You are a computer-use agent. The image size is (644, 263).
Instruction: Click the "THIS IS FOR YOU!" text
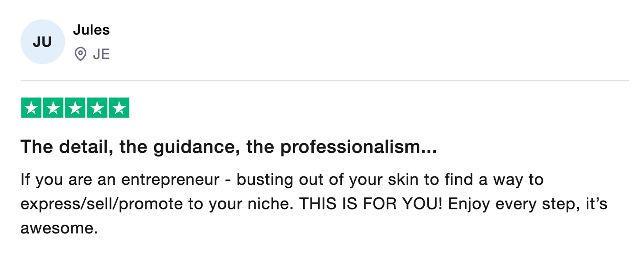click(x=371, y=204)
